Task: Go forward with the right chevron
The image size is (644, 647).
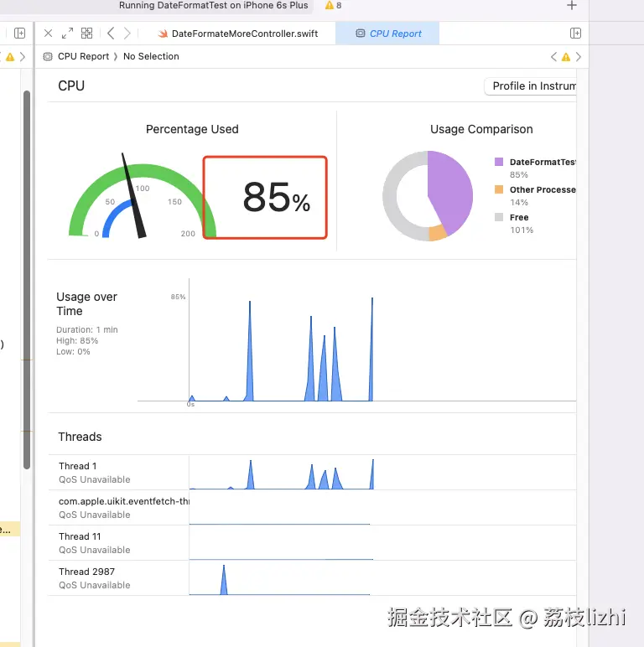Action: pyautogui.click(x=127, y=33)
